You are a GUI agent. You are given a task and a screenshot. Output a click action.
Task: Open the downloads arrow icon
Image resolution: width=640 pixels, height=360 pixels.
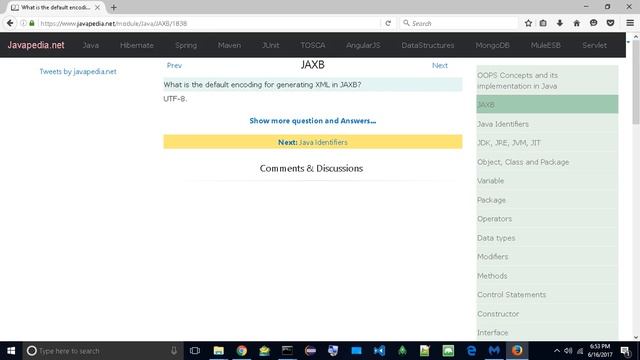[560, 23]
